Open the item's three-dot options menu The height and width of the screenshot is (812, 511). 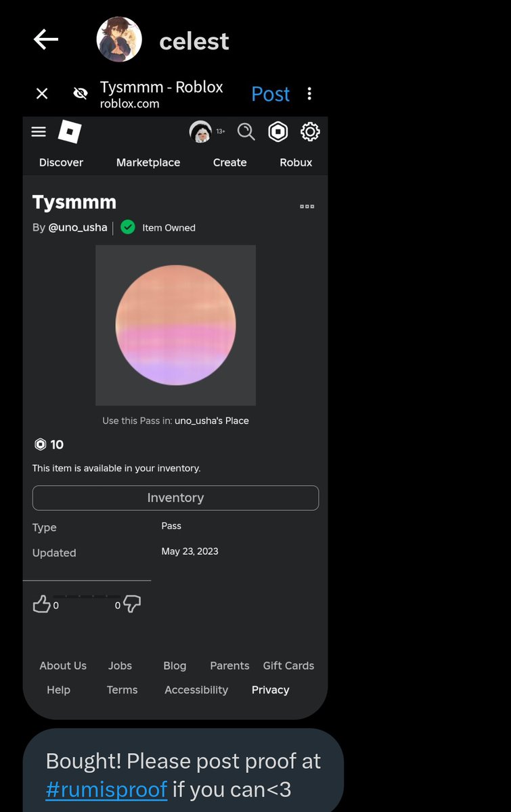[307, 206]
